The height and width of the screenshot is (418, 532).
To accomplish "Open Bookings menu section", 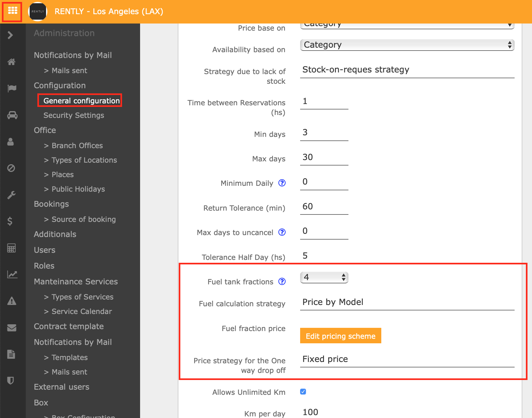I will [51, 204].
